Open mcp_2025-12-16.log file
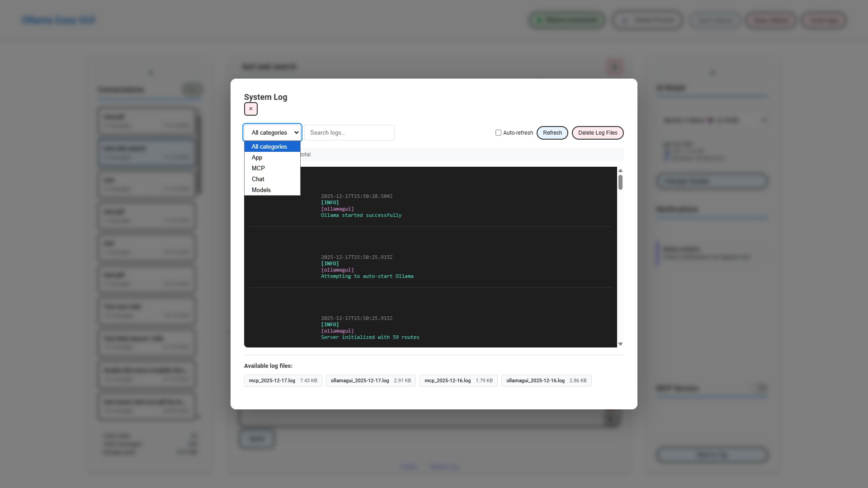 coord(458,381)
